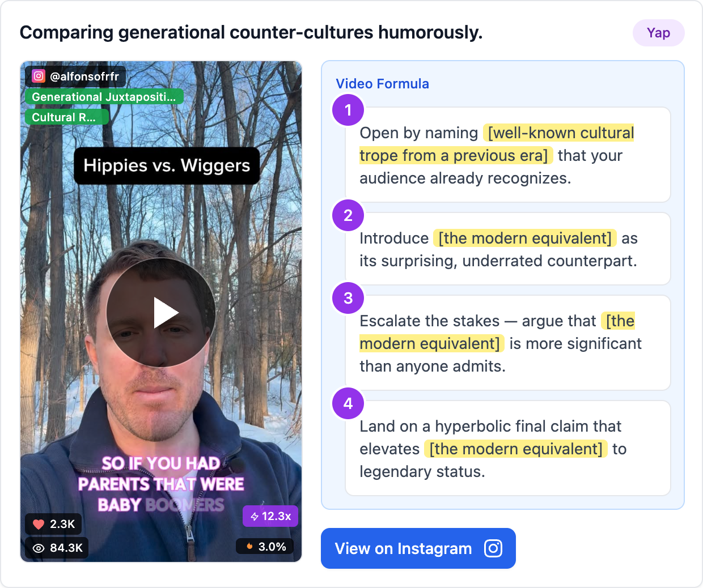Open the @alfonsofrfr profile handle

click(x=84, y=76)
